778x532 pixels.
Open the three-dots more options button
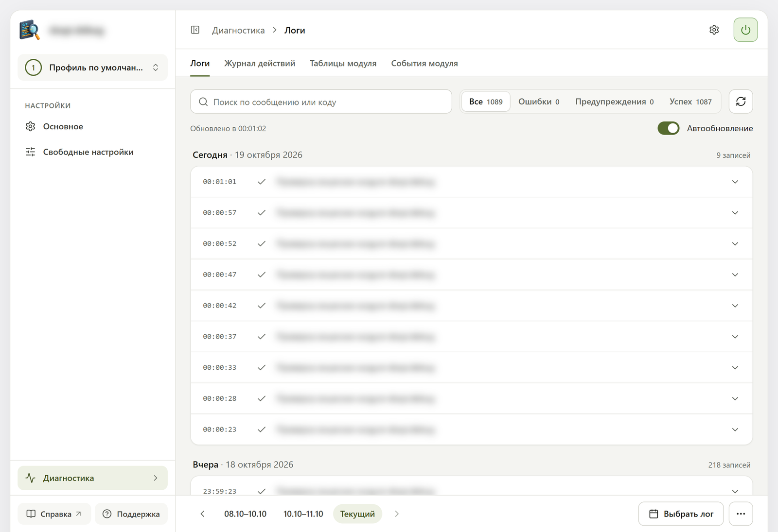(x=741, y=514)
